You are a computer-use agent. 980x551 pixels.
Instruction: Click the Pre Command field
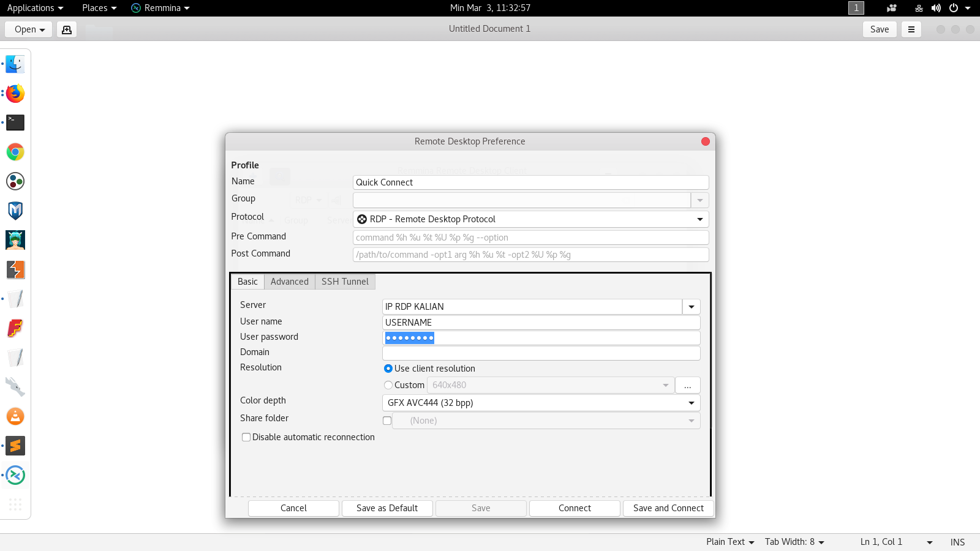(531, 238)
